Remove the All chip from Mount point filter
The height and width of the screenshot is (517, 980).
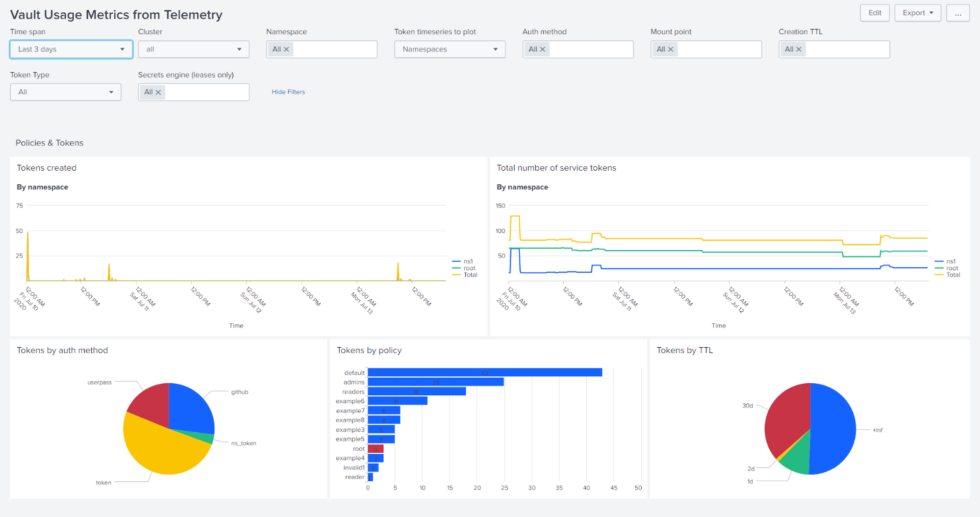(671, 49)
